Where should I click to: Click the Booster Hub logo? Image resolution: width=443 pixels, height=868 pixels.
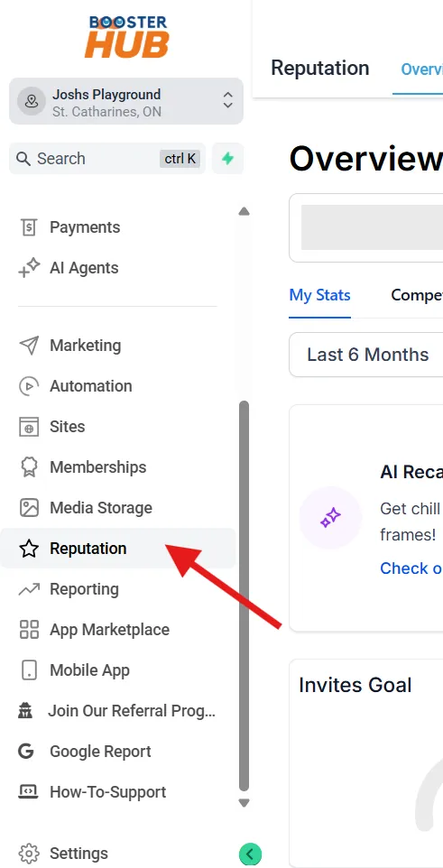coord(128,36)
